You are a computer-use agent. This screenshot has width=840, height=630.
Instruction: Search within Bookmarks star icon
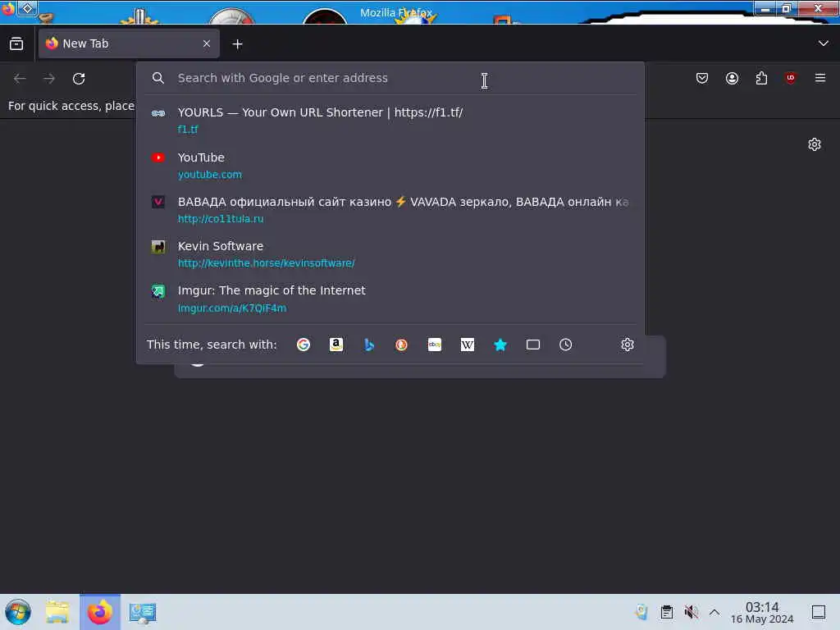[x=500, y=345]
